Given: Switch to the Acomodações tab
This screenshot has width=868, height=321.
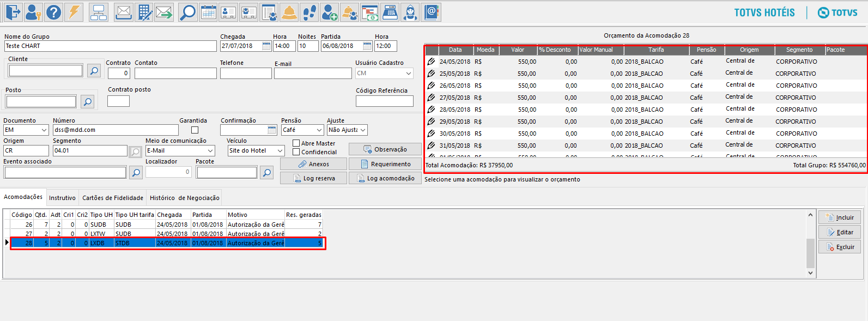Looking at the screenshot, I should (23, 197).
